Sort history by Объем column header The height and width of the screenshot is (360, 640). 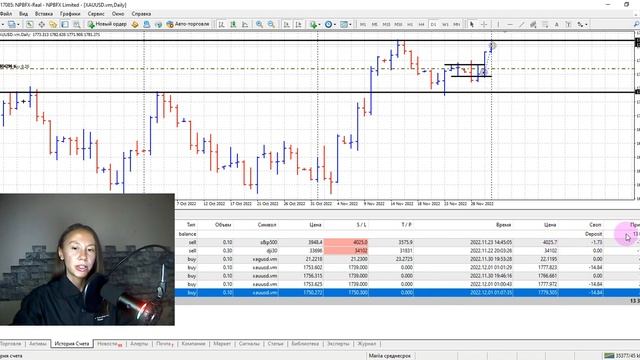[x=223, y=225]
